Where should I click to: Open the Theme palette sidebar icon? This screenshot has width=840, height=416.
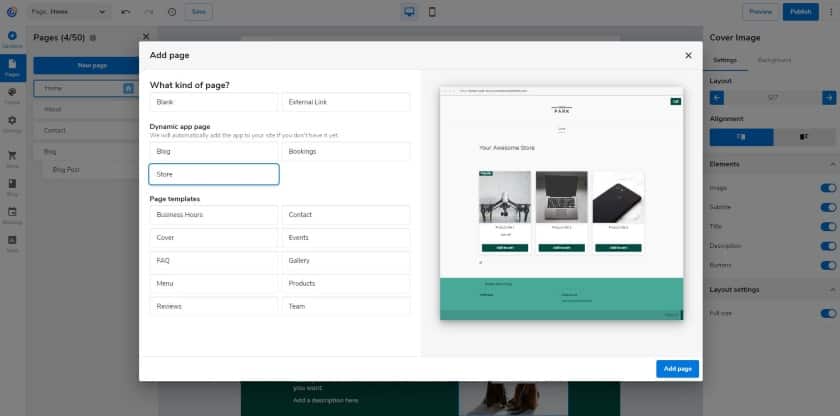(x=12, y=95)
